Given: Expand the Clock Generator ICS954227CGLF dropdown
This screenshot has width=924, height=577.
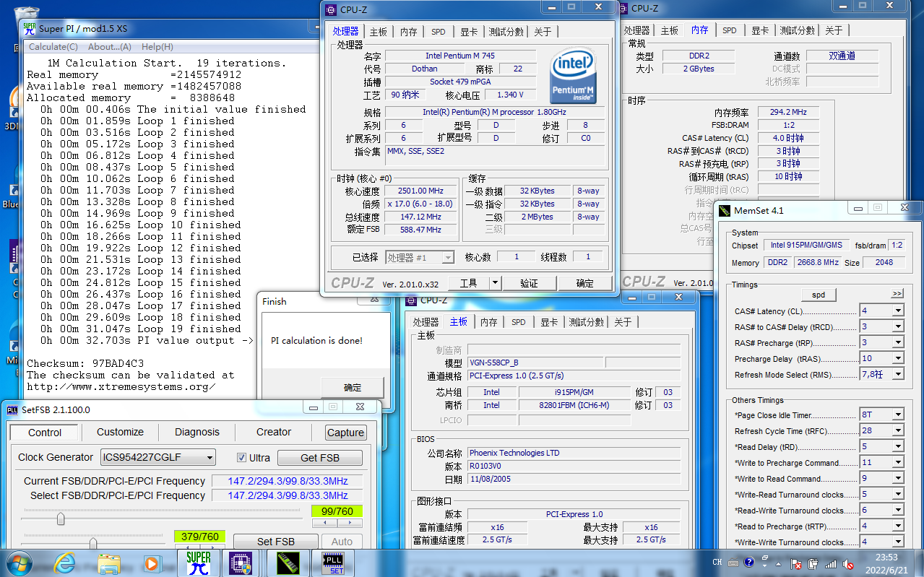Looking at the screenshot, I should tap(210, 458).
